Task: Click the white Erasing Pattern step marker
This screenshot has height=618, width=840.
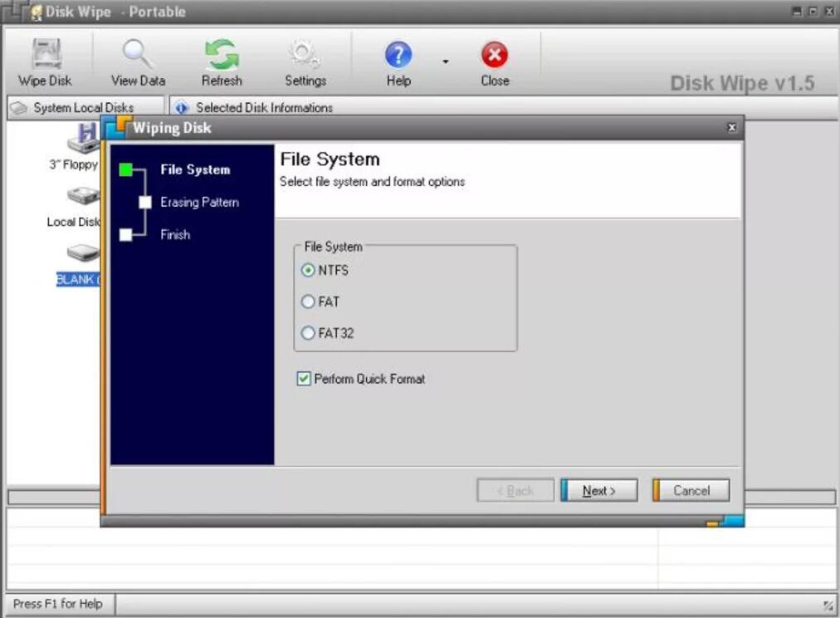Action: point(145,202)
